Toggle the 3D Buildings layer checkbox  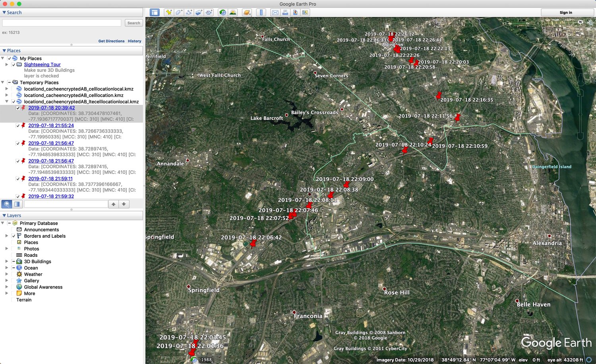coord(14,262)
